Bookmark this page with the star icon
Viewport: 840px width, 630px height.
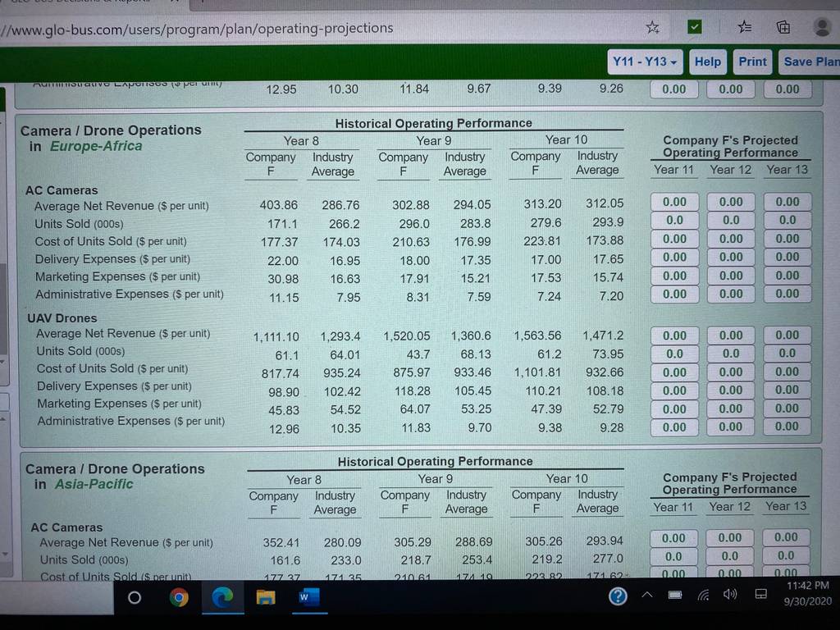pos(652,27)
